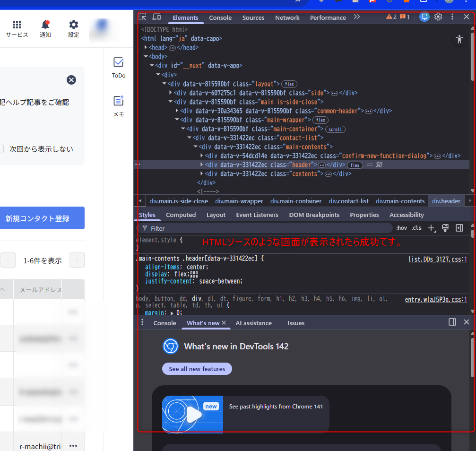Image resolution: width=476 pixels, height=451 pixels.
Task: Open the DevTools three-dot customize menu
Action: point(452,17)
